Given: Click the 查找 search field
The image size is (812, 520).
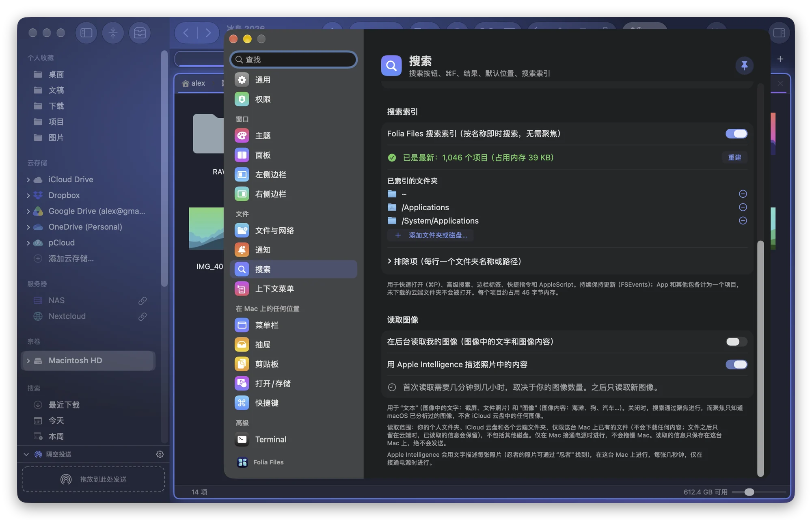Looking at the screenshot, I should 293,60.
